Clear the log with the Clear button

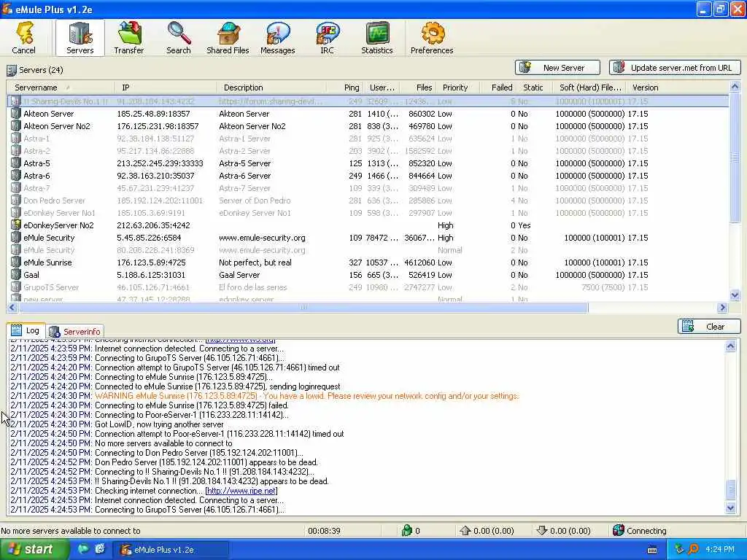click(x=709, y=327)
